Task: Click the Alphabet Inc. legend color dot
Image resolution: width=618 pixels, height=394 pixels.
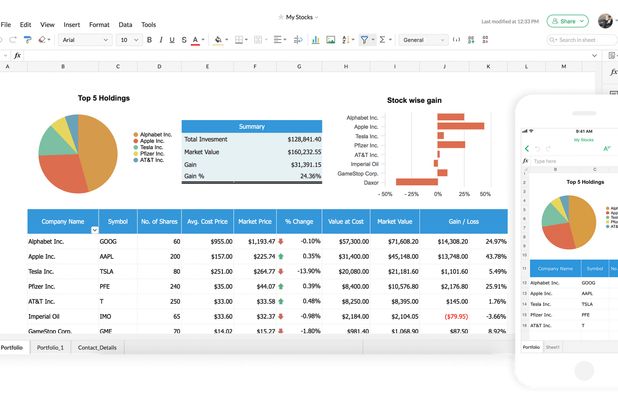Action: pos(136,135)
